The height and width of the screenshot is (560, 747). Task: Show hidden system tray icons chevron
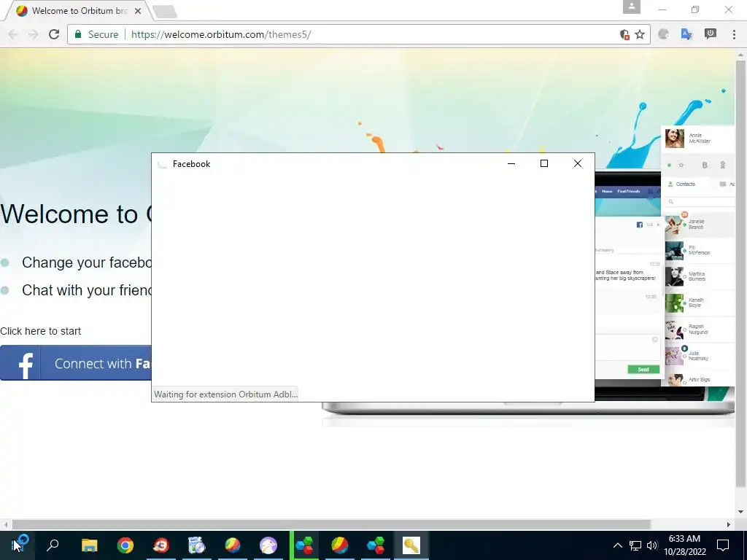click(x=617, y=545)
